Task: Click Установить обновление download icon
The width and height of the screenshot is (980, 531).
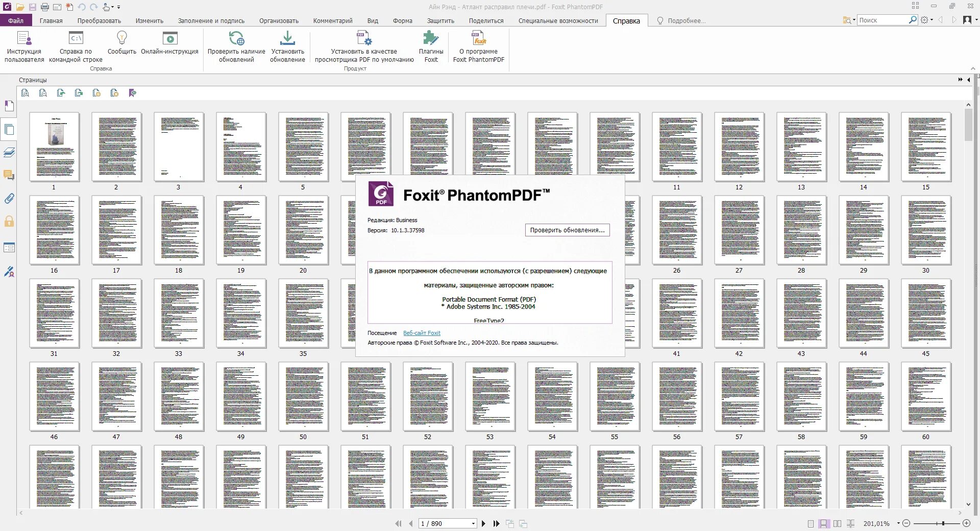Action: (287, 46)
